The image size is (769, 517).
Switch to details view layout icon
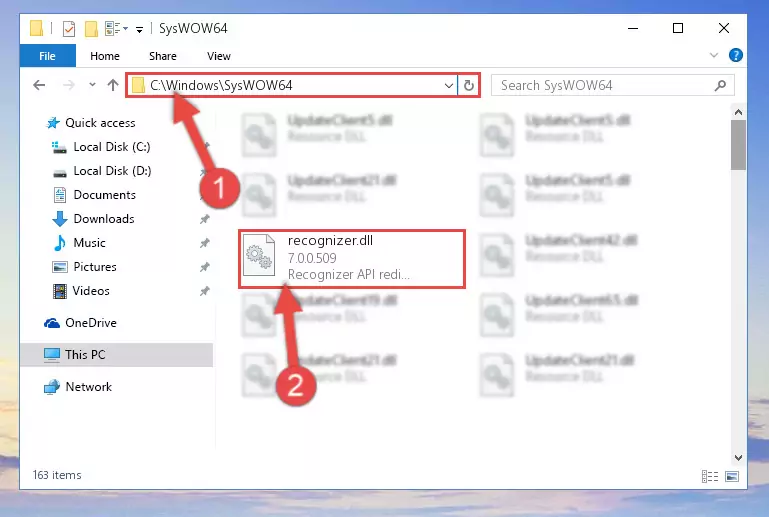710,476
